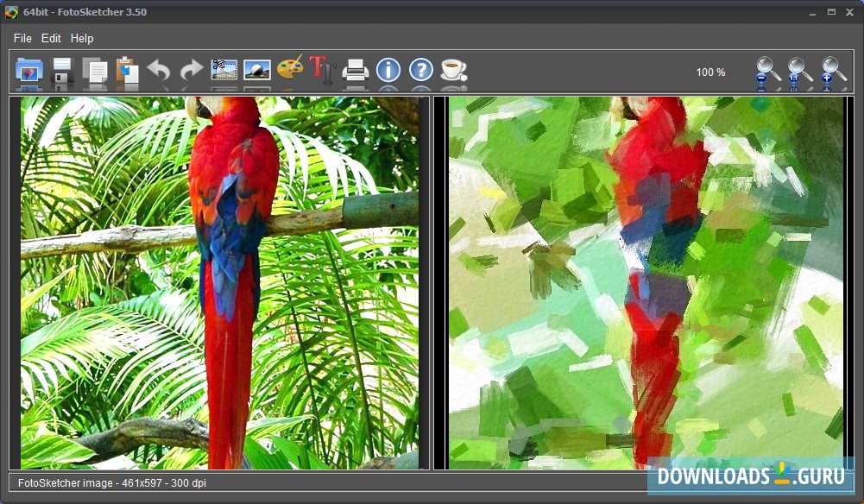864x504 pixels.
Task: Redo the action with the forward arrow
Action: tap(192, 70)
